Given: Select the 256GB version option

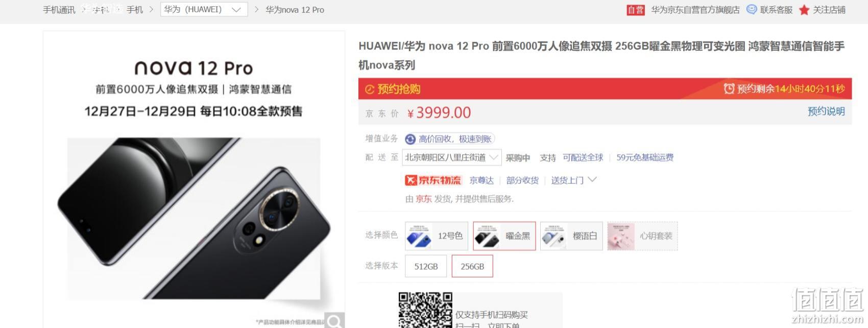Looking at the screenshot, I should coord(472,266).
